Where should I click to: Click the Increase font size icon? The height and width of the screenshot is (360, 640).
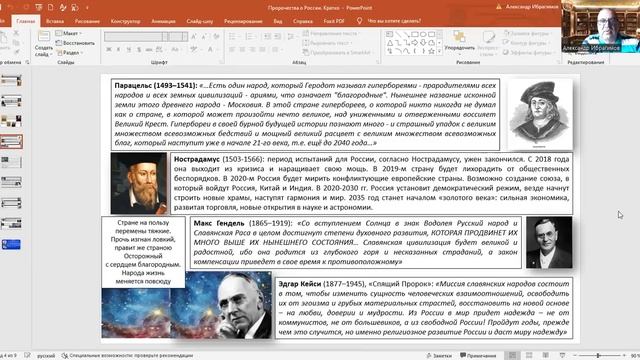194,37
